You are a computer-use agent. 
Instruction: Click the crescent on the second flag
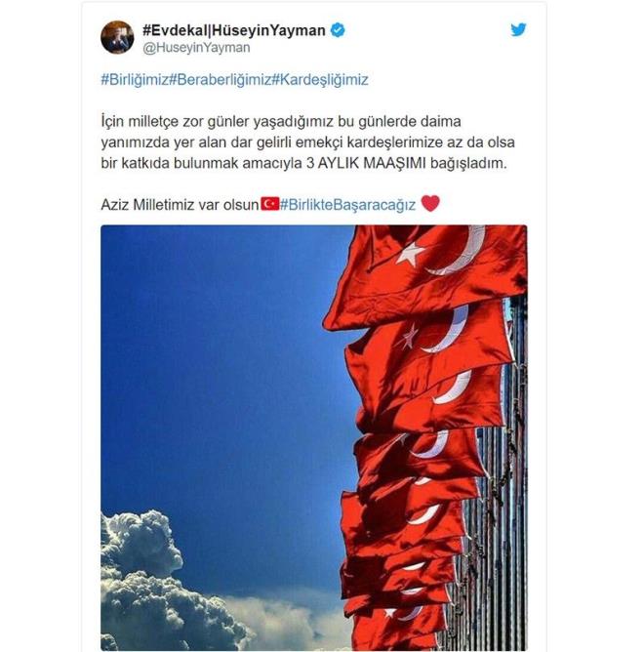coord(446,331)
